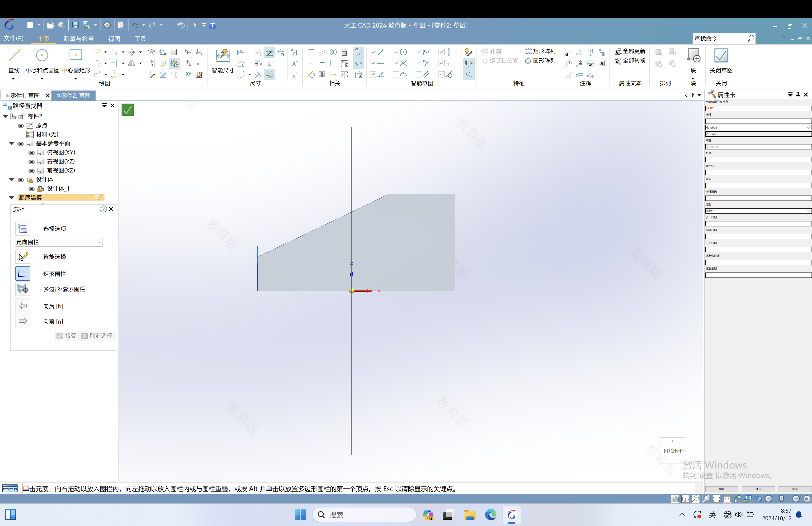Toggle visibility of 前视图(XZ) plane
The image size is (812, 526).
31,171
